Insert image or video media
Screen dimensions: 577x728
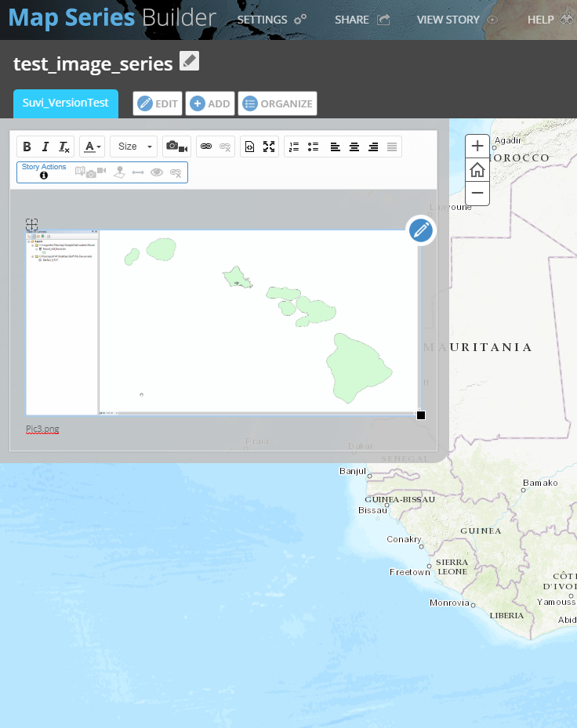click(x=176, y=147)
